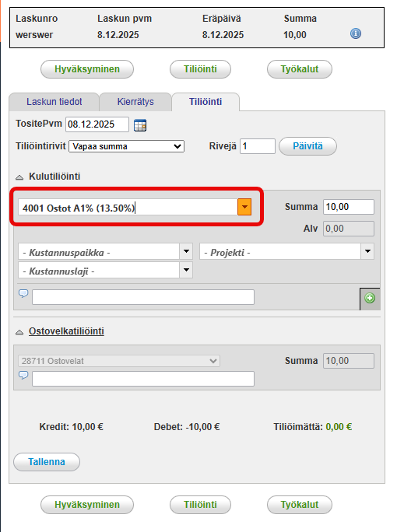The width and height of the screenshot is (397, 532).
Task: Focus the Kulutiliöinti Summa field
Action: point(349,207)
